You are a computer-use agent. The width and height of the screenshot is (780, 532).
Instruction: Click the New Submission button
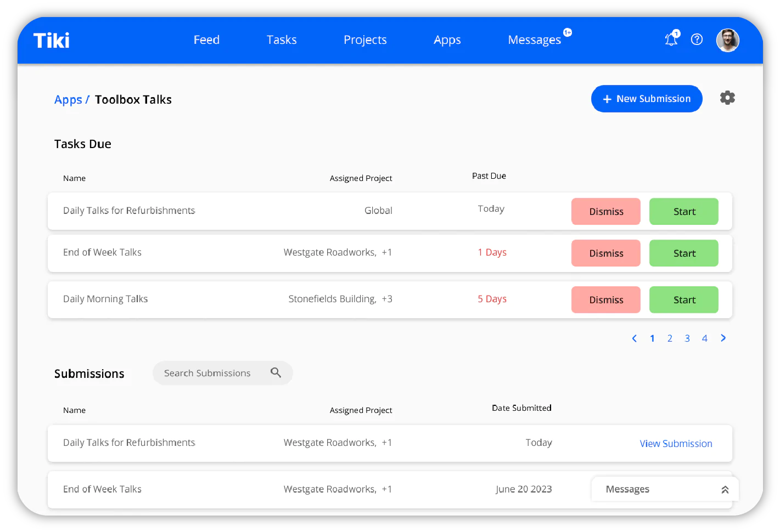coord(647,99)
